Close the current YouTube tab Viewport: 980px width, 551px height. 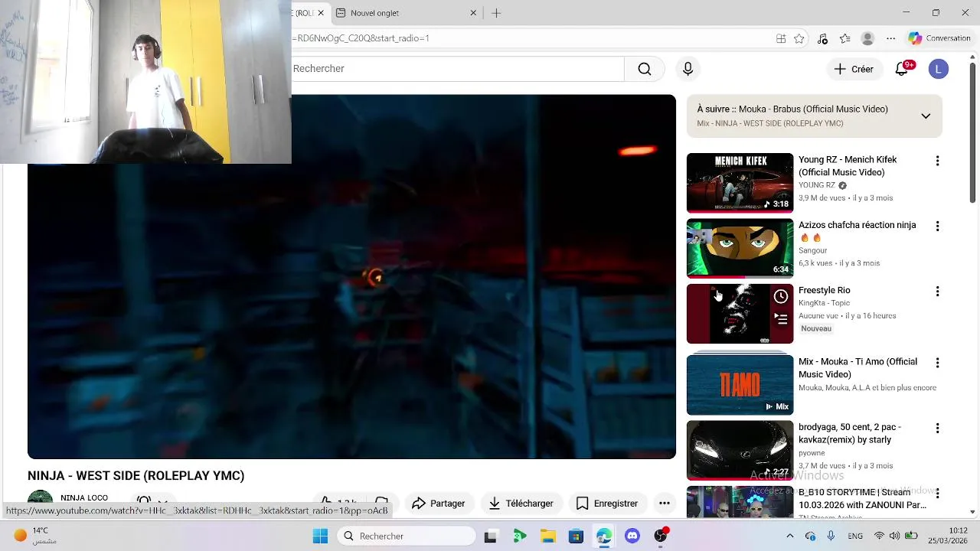click(x=321, y=13)
